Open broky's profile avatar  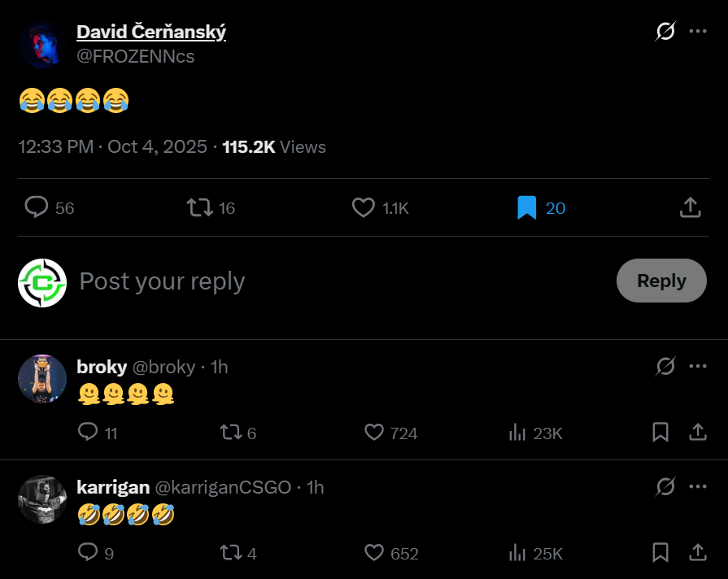(x=42, y=379)
